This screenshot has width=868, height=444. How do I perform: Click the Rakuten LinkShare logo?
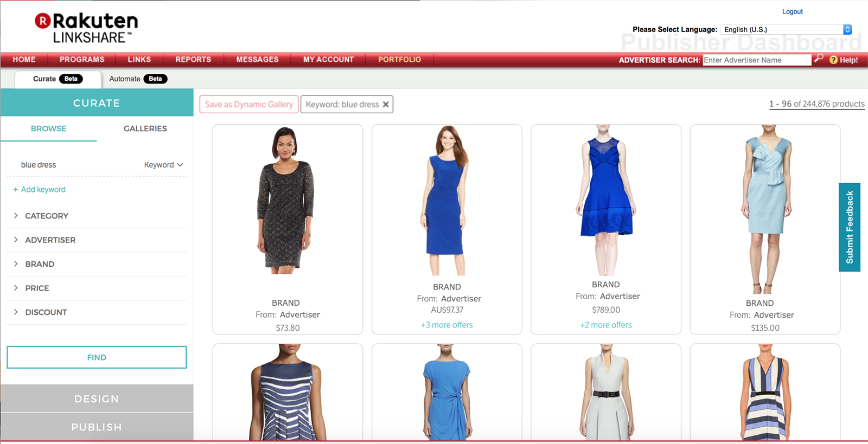click(87, 28)
